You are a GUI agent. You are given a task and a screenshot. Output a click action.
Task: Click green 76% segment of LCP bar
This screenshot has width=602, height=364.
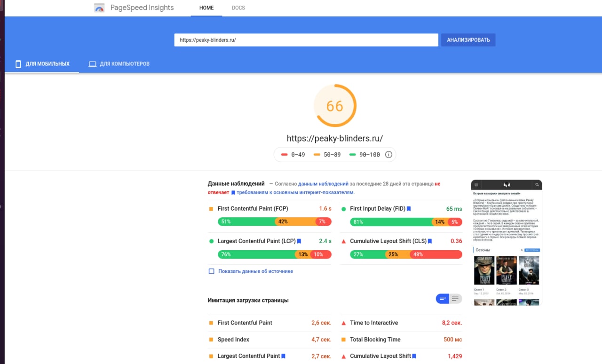click(x=257, y=254)
